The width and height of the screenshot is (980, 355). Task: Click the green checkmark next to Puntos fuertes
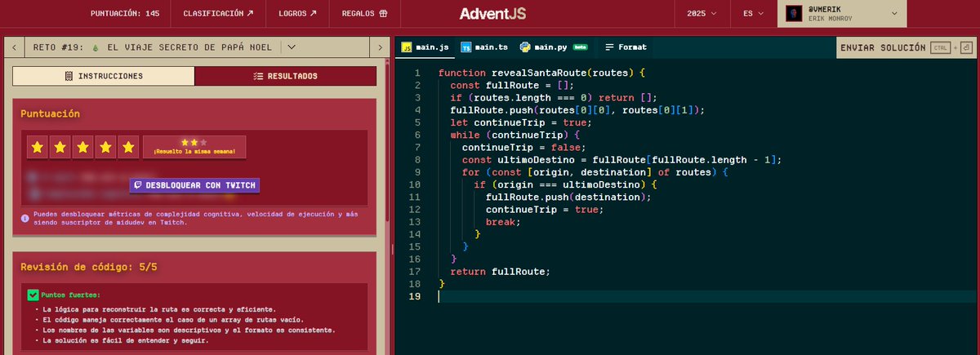[33, 295]
